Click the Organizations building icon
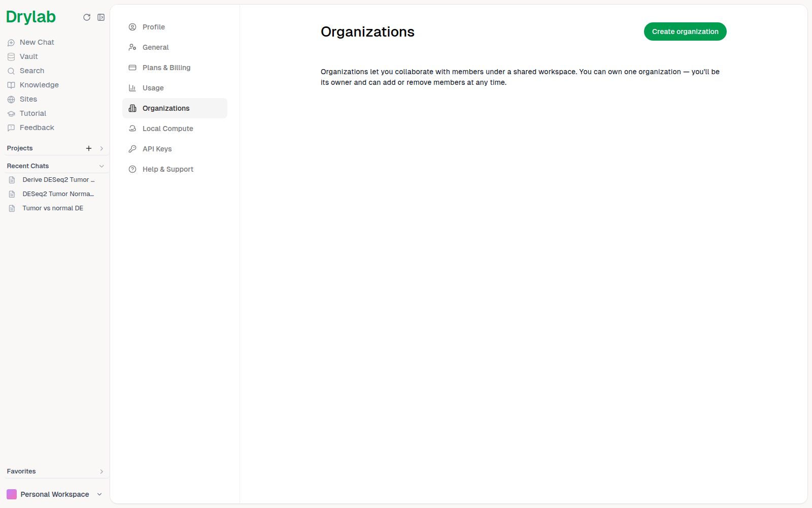The width and height of the screenshot is (812, 508). (x=132, y=108)
